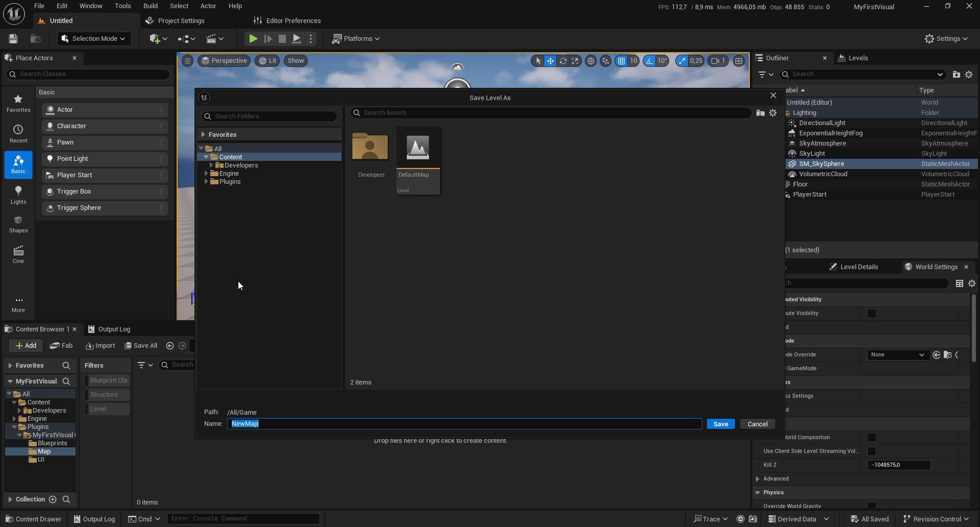
Task: Select the Rotate transform tool in viewport
Action: tap(563, 61)
